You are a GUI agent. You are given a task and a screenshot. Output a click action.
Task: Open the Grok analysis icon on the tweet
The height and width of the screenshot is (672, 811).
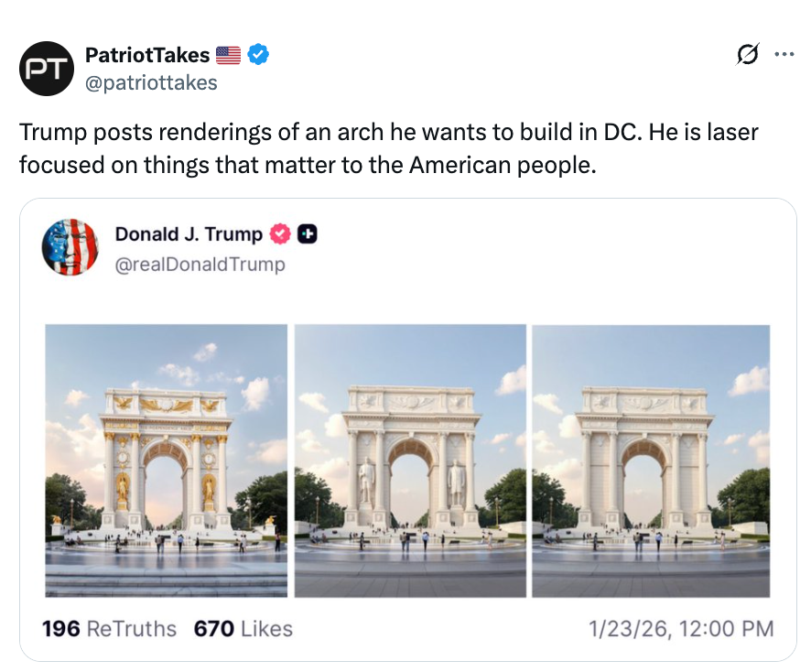[x=748, y=55]
